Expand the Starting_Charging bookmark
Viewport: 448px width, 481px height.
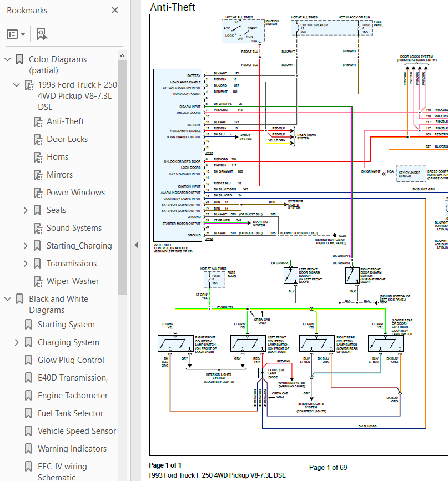coord(26,246)
